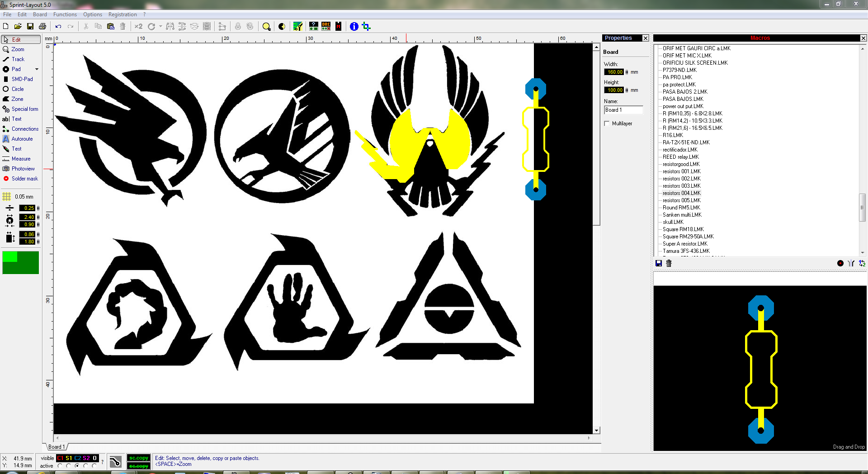Click the question-mark component panel icon

pyautogui.click(x=313, y=26)
